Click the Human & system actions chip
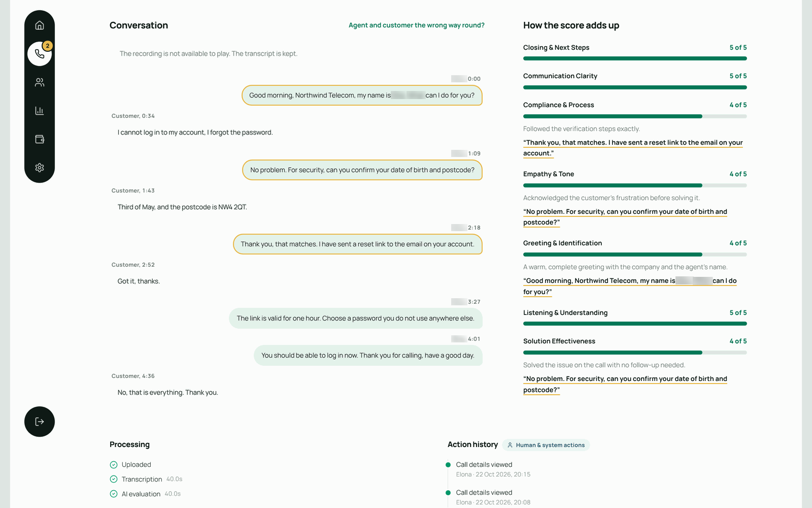 [x=546, y=445]
